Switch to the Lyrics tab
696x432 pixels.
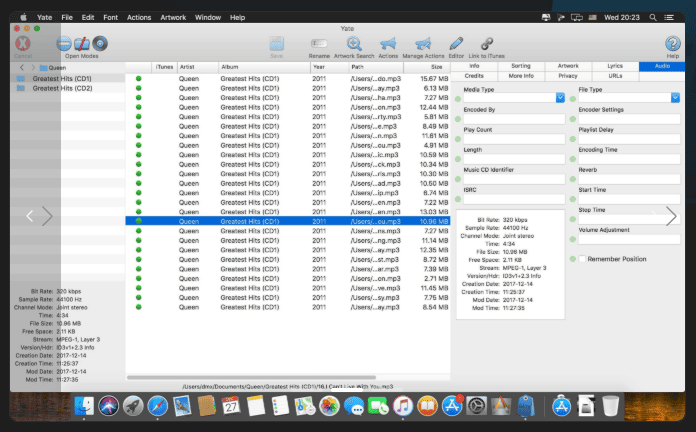(x=615, y=66)
